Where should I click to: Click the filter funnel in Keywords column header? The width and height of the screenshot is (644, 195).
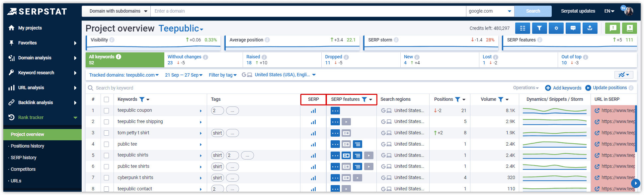tap(142, 99)
